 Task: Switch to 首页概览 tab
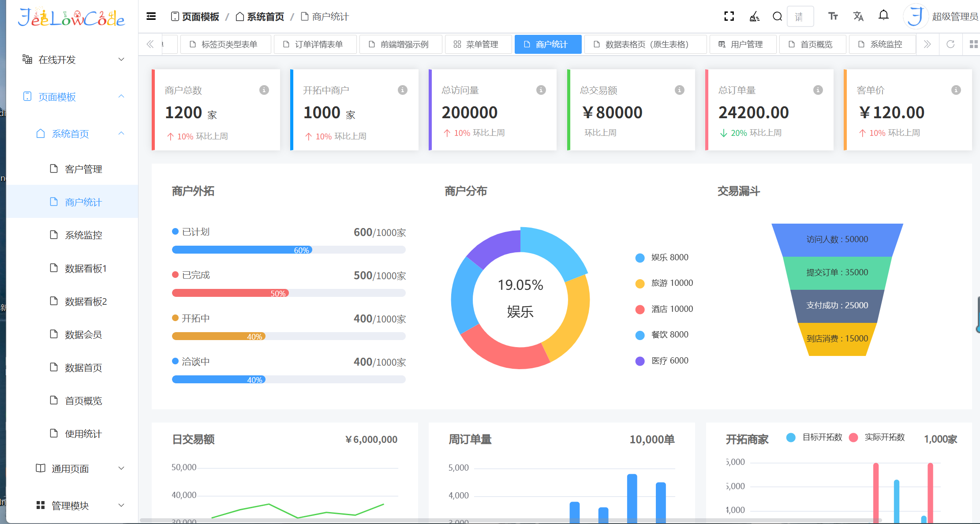[812, 44]
